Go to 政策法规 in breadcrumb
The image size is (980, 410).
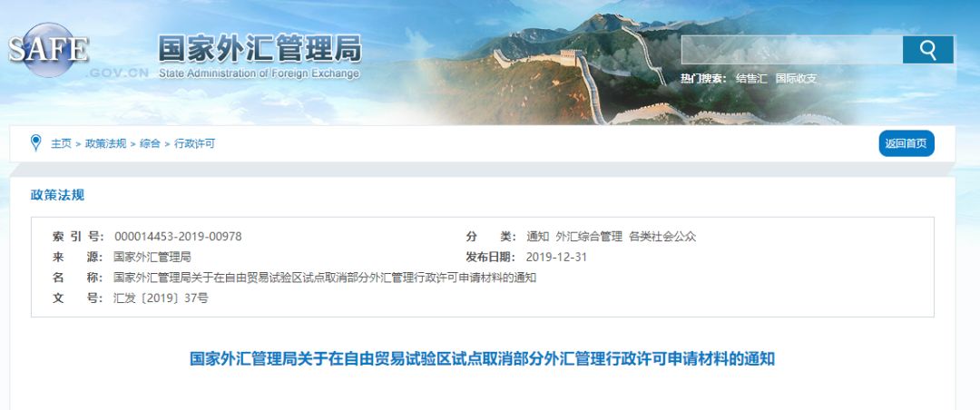[105, 143]
